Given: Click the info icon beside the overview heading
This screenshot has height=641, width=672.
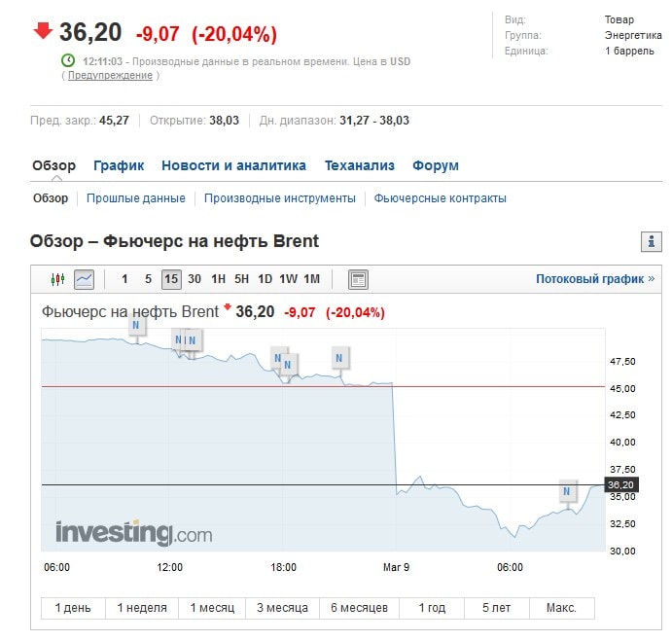Looking at the screenshot, I should (652, 241).
